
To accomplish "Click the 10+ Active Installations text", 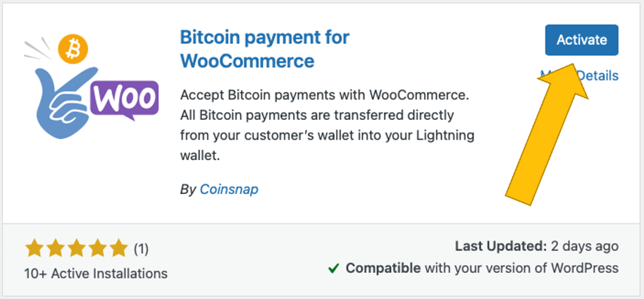I will pyautogui.click(x=96, y=273).
